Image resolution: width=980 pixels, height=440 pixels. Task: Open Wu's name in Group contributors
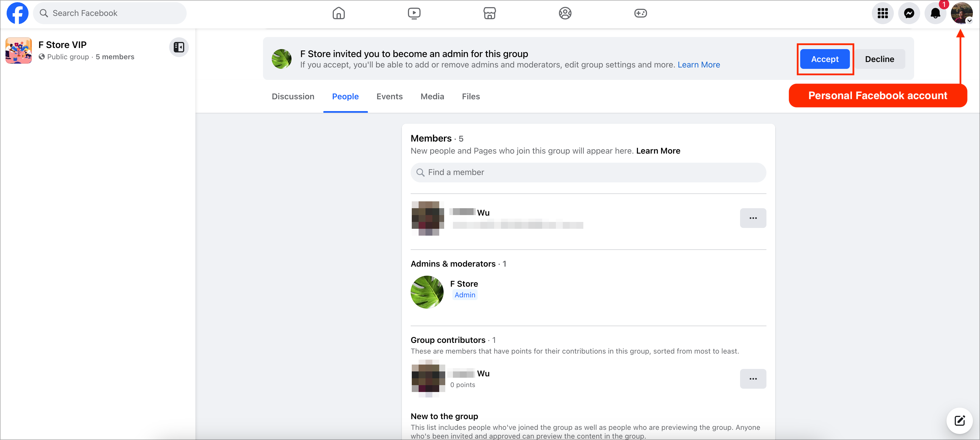(469, 373)
